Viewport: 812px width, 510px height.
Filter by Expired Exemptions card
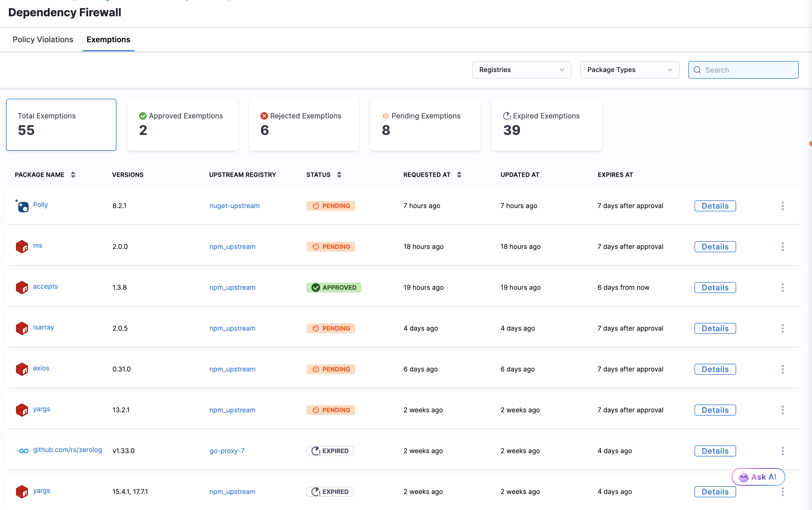click(x=546, y=124)
